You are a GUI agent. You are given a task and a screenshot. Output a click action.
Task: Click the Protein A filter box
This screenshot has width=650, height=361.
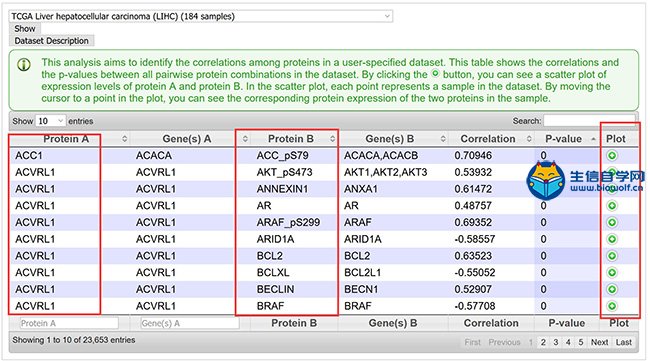click(x=69, y=323)
